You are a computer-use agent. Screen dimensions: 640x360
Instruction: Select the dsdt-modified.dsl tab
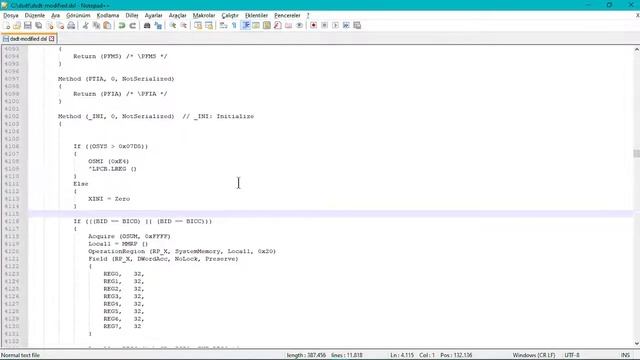29,39
